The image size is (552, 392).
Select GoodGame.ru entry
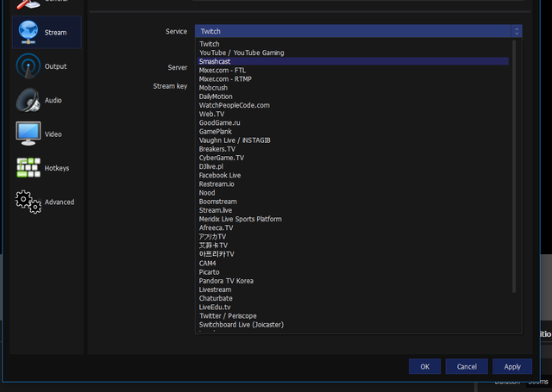tap(354, 122)
